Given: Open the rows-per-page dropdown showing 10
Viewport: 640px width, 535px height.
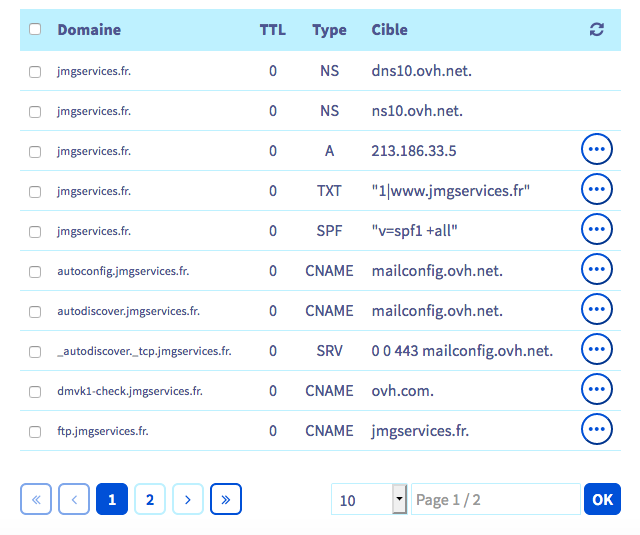Looking at the screenshot, I should point(369,499).
